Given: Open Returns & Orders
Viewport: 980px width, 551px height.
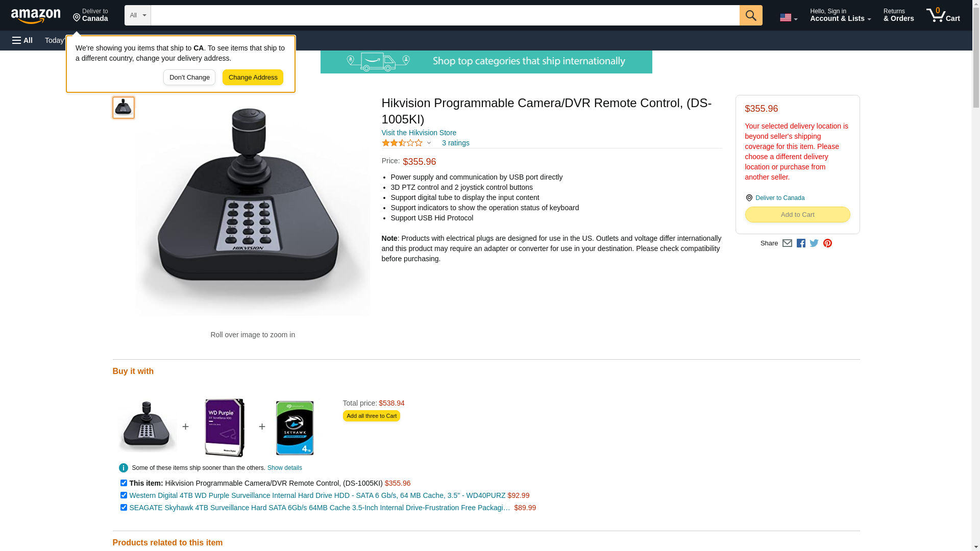Looking at the screenshot, I should tap(898, 15).
